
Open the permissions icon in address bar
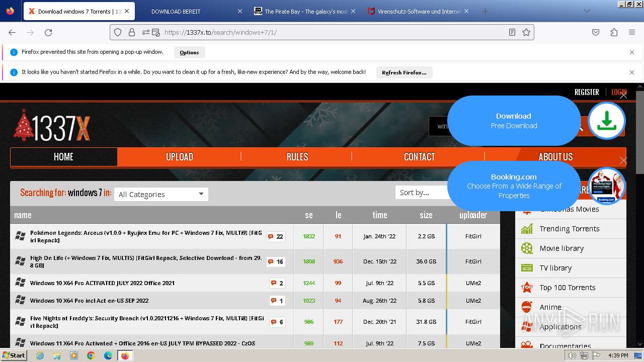[x=145, y=32]
